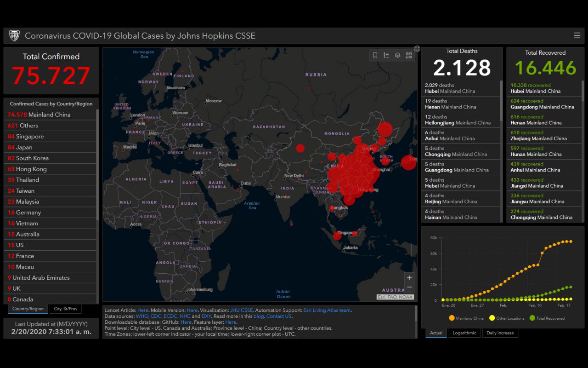Switch to the Logarithmic chart tab
588x368 pixels.
click(x=464, y=333)
